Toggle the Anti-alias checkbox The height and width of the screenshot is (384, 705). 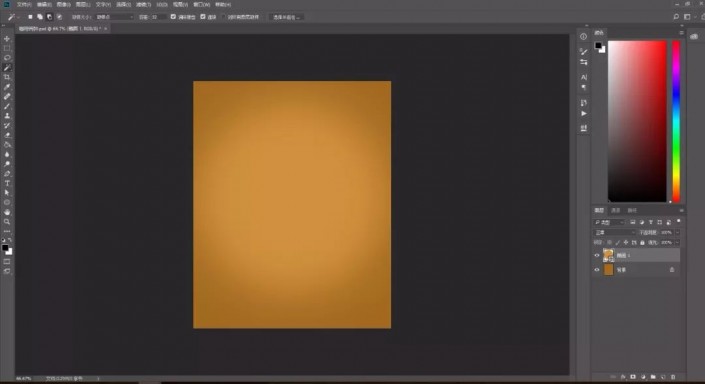[173, 17]
